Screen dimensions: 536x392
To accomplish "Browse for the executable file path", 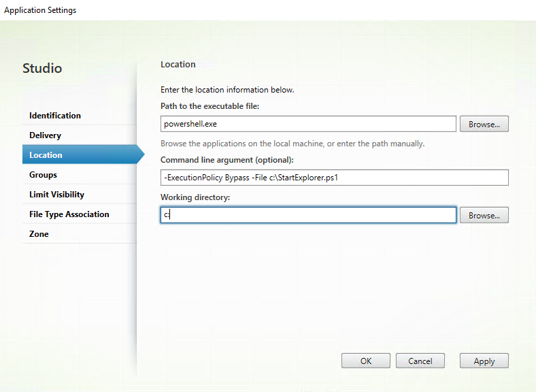I will pyautogui.click(x=484, y=124).
